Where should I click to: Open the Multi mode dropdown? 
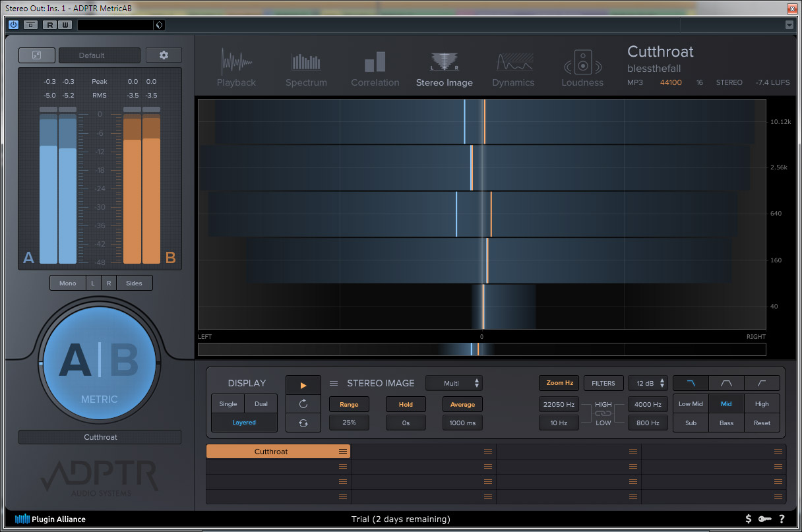pyautogui.click(x=454, y=383)
